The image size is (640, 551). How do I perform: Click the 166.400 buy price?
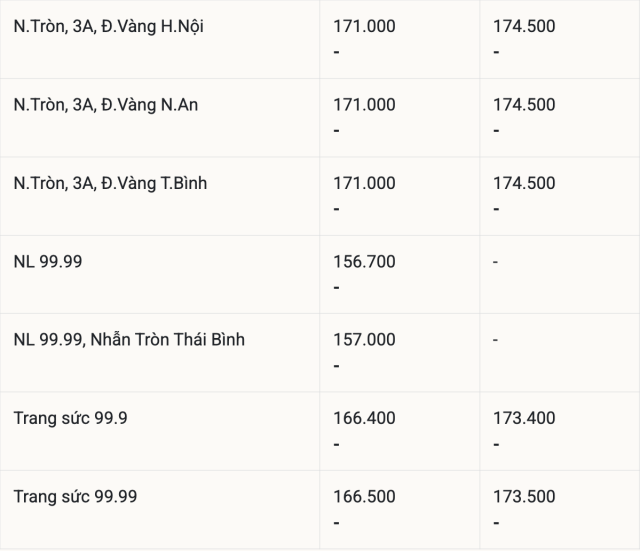click(364, 418)
